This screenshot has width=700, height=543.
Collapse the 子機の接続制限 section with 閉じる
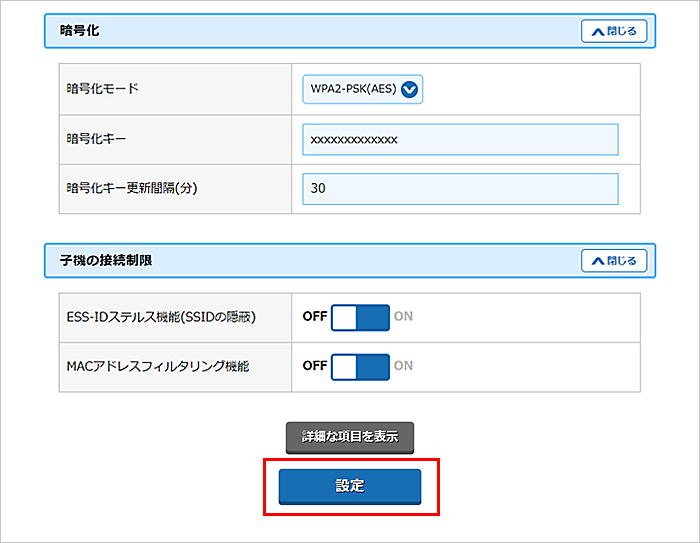click(614, 261)
